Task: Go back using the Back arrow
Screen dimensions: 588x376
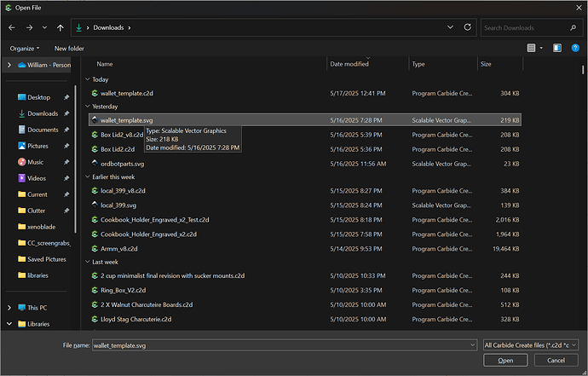Action: (12, 27)
